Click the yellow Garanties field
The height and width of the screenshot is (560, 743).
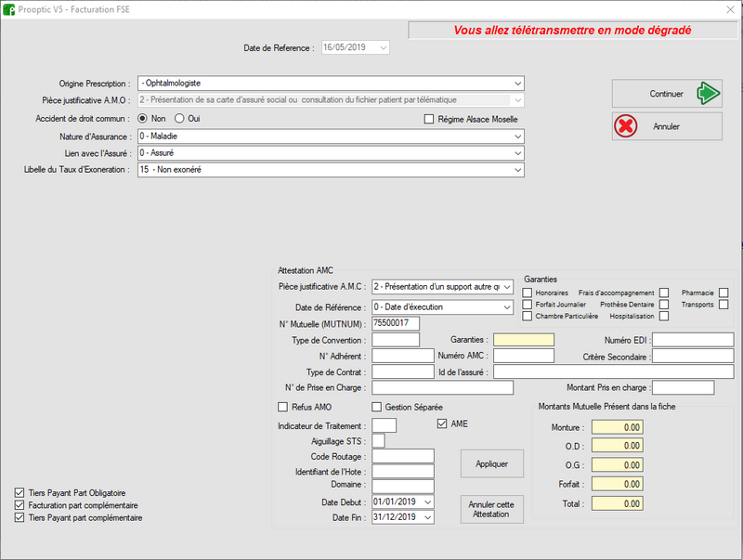click(524, 340)
